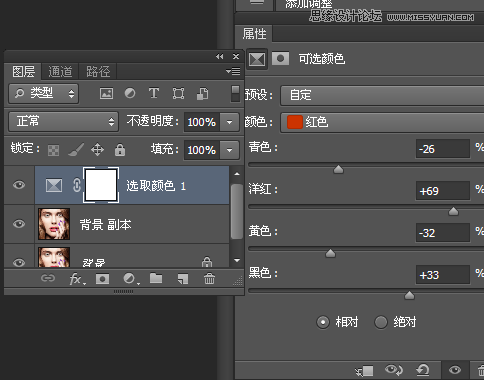Click the link layers chain icon

click(48, 278)
